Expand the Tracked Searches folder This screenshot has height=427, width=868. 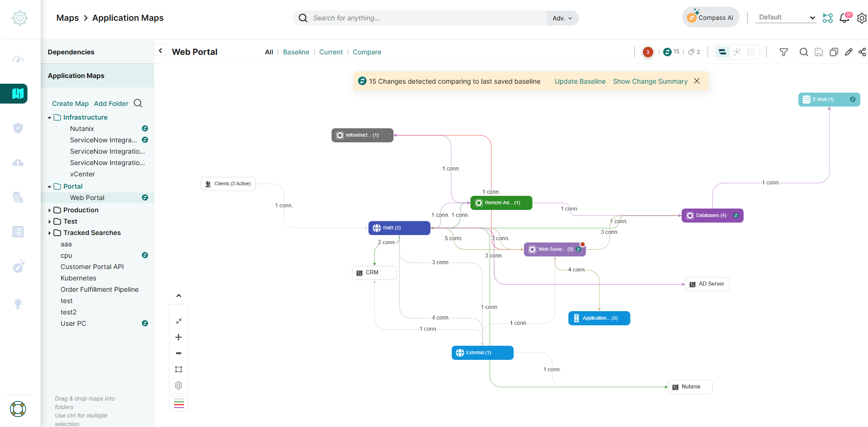pyautogui.click(x=50, y=233)
